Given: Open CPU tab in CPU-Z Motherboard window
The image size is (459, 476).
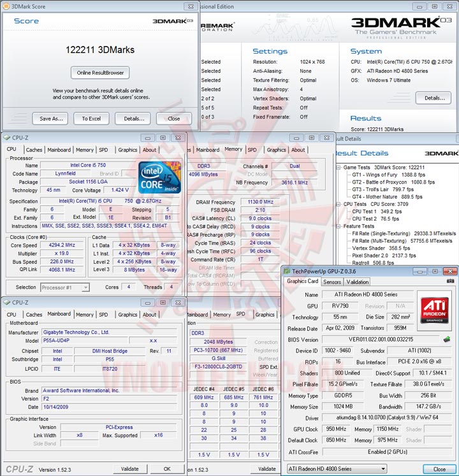Looking at the screenshot, I should tap(11, 315).
